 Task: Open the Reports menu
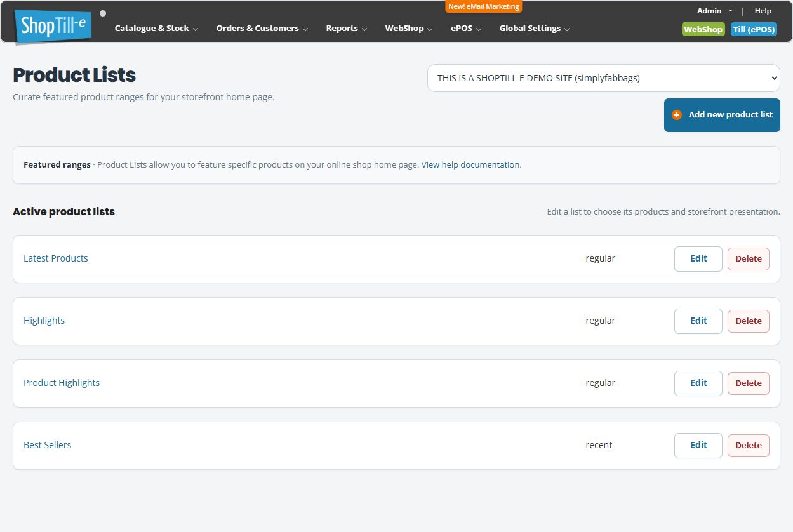(x=346, y=29)
